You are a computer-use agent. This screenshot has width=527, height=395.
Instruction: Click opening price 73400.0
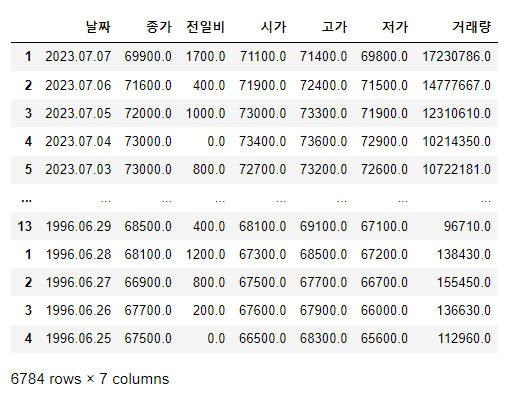click(x=262, y=141)
